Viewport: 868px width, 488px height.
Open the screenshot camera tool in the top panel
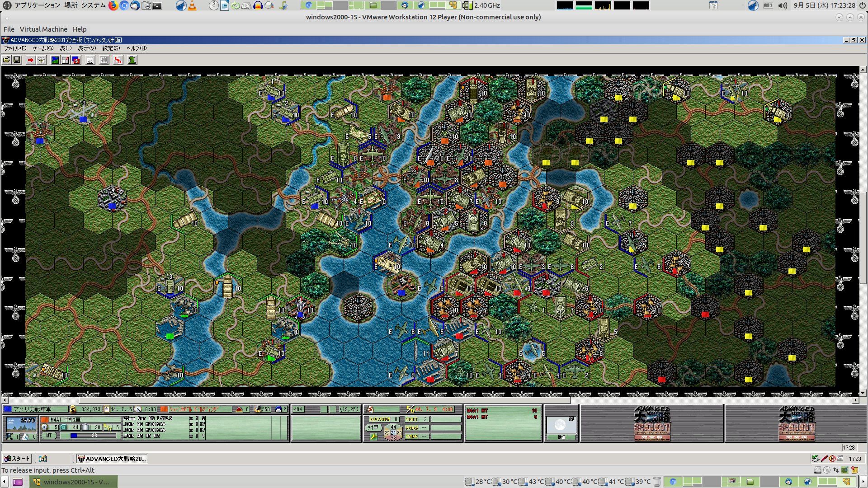[146, 5]
